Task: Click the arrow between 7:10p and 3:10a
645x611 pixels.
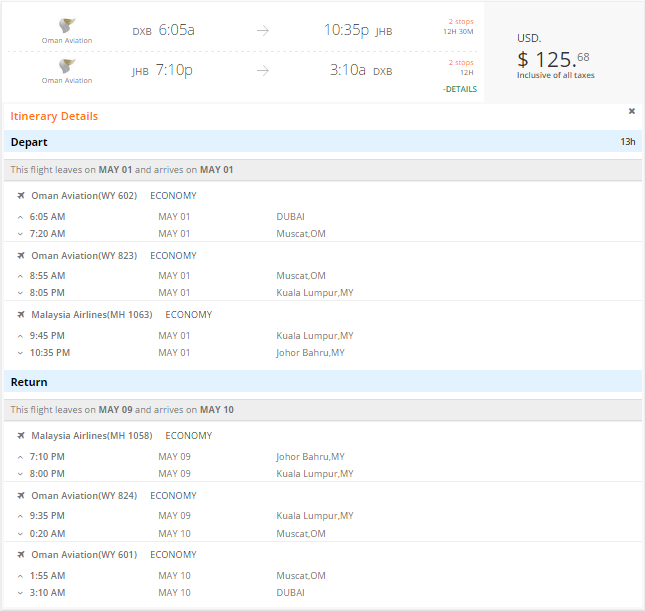Action: point(263,71)
